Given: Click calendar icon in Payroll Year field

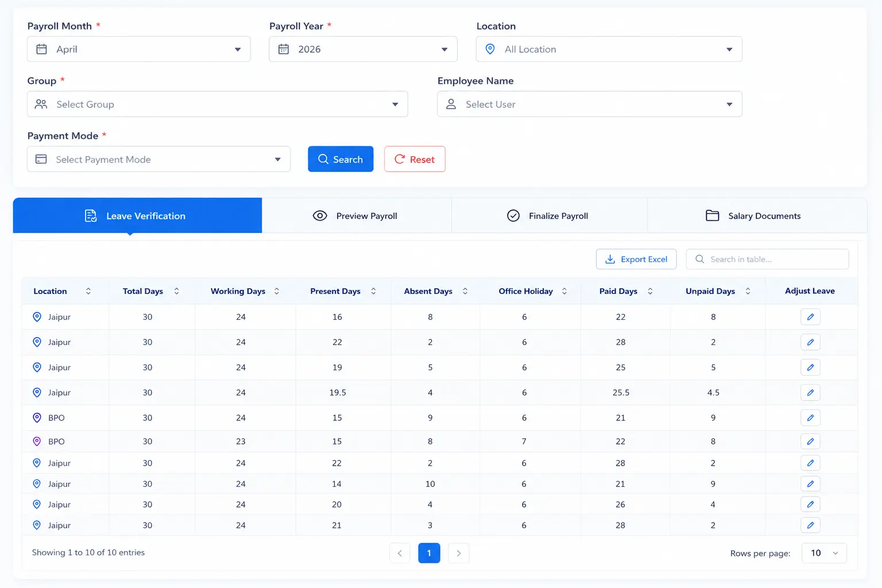Looking at the screenshot, I should pos(284,49).
